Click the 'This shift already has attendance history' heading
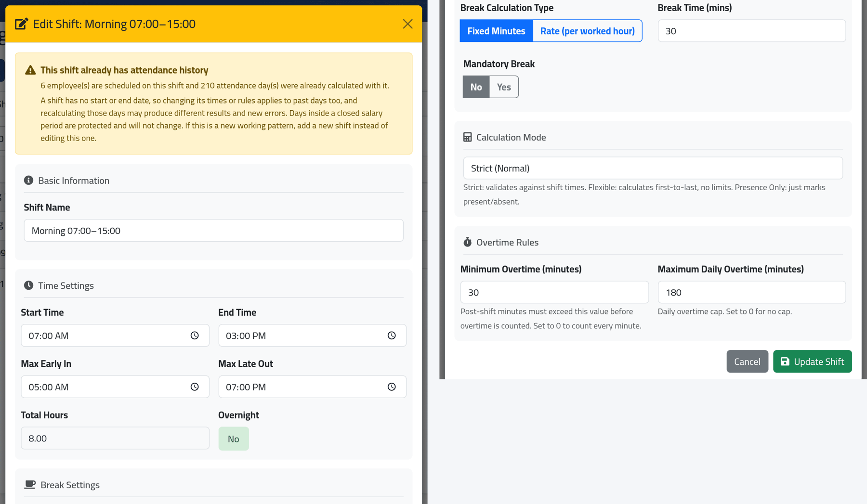This screenshot has width=867, height=504. pos(124,70)
